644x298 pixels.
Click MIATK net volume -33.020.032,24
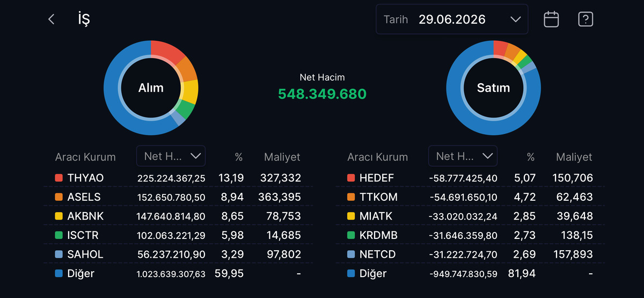(463, 216)
